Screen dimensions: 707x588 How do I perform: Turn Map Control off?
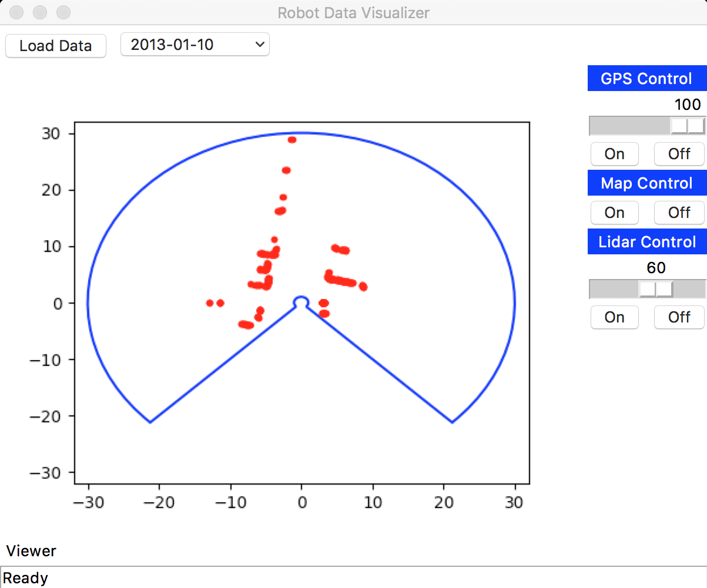pos(679,212)
